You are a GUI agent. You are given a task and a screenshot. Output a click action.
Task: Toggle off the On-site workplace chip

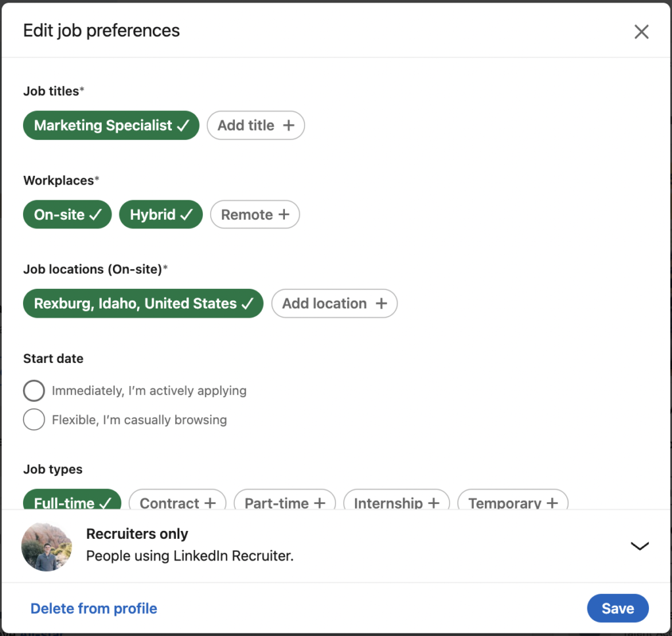[x=68, y=214]
